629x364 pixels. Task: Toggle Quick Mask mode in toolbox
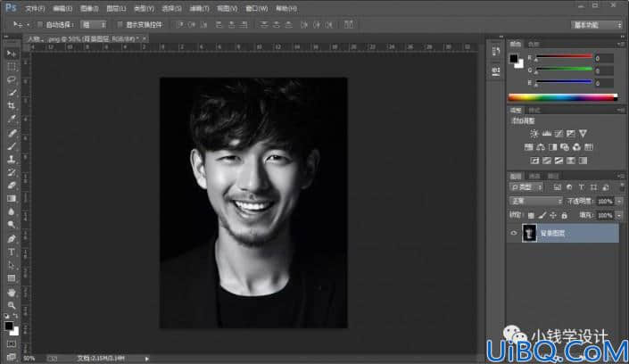(12, 344)
